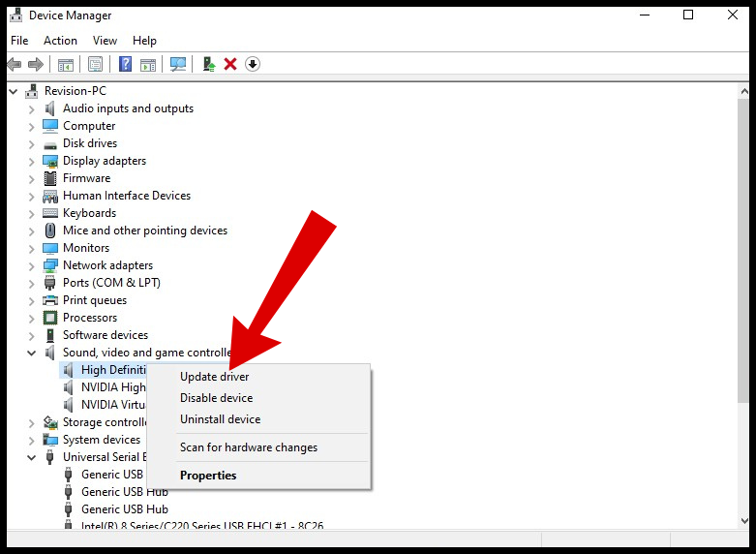
Task: Click the Audio inputs and outputs speaker icon
Action: point(50,108)
